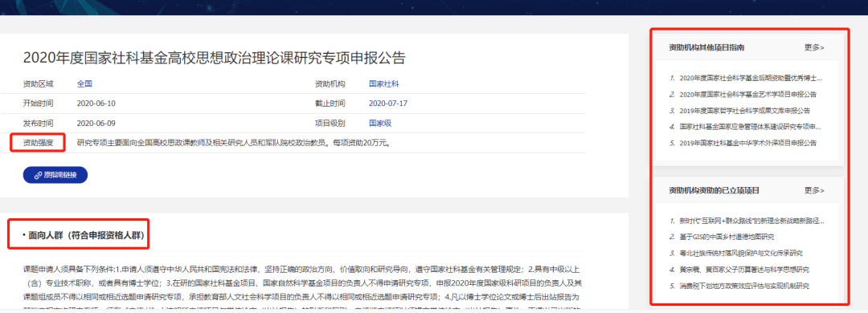Viewport: 868px width, 313px height.
Task: Open 新时代"互联网+群众路线" project item
Action: pyautogui.click(x=751, y=222)
